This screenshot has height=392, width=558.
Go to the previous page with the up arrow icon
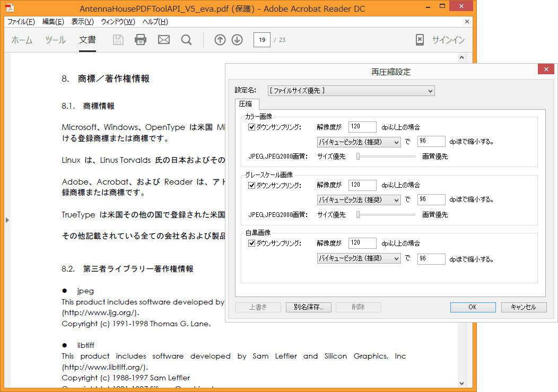pos(220,40)
